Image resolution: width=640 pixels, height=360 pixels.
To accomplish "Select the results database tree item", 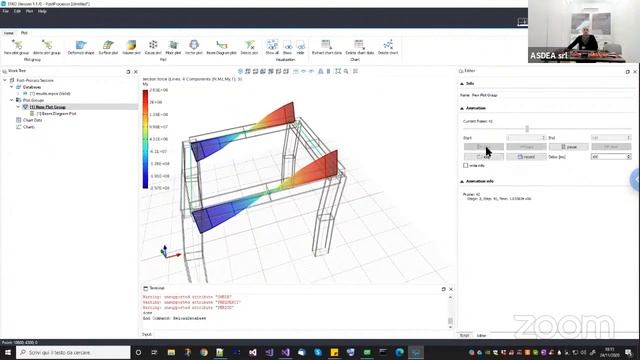I will pos(50,94).
